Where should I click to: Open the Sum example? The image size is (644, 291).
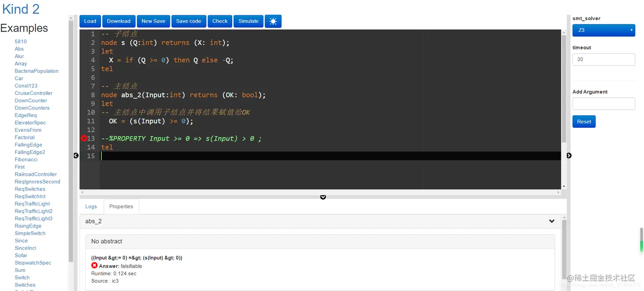[x=20, y=270]
